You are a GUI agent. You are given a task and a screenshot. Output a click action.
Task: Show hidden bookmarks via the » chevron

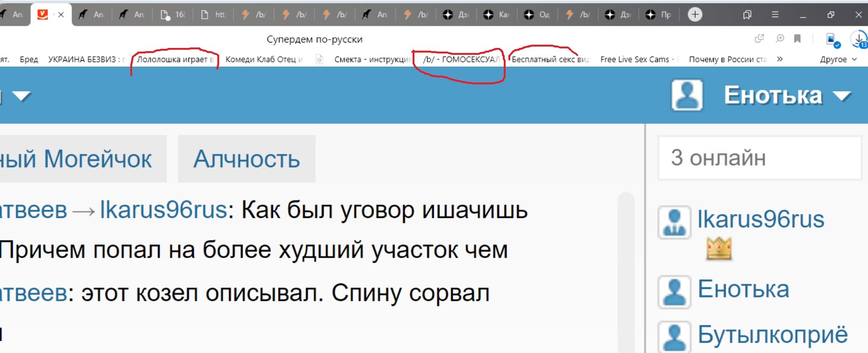click(780, 59)
